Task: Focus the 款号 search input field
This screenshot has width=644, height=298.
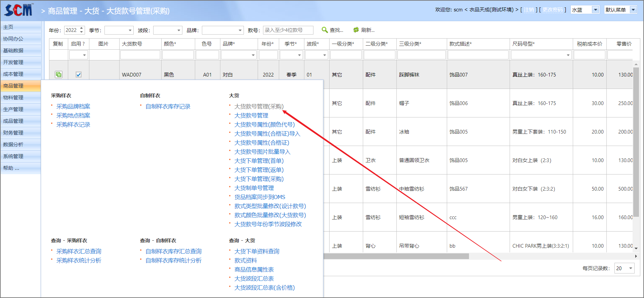Action: [x=288, y=30]
